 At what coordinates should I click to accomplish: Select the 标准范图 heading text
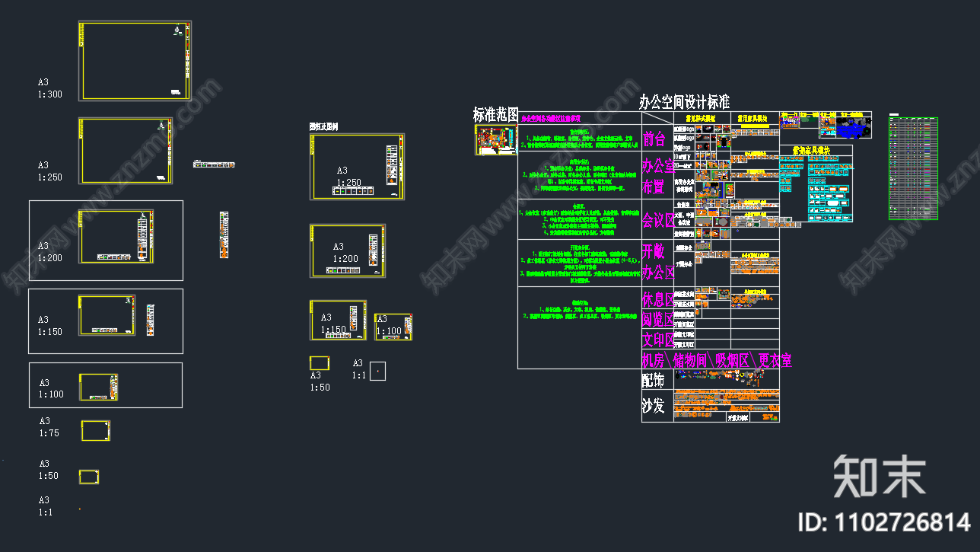tap(495, 115)
